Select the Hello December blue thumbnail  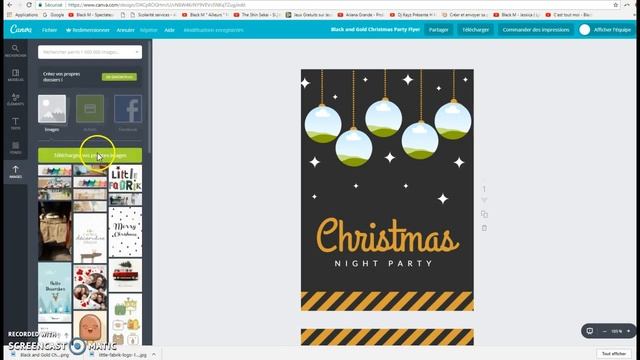(x=55, y=292)
